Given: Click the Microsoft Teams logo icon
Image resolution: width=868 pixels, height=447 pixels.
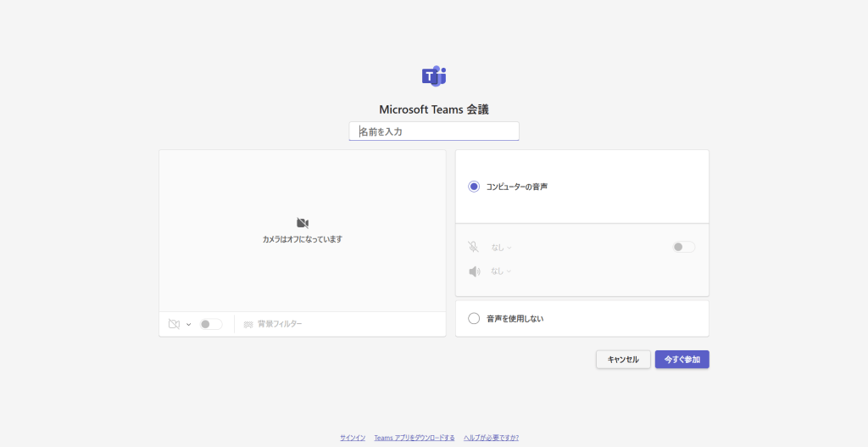Looking at the screenshot, I should pos(434,75).
